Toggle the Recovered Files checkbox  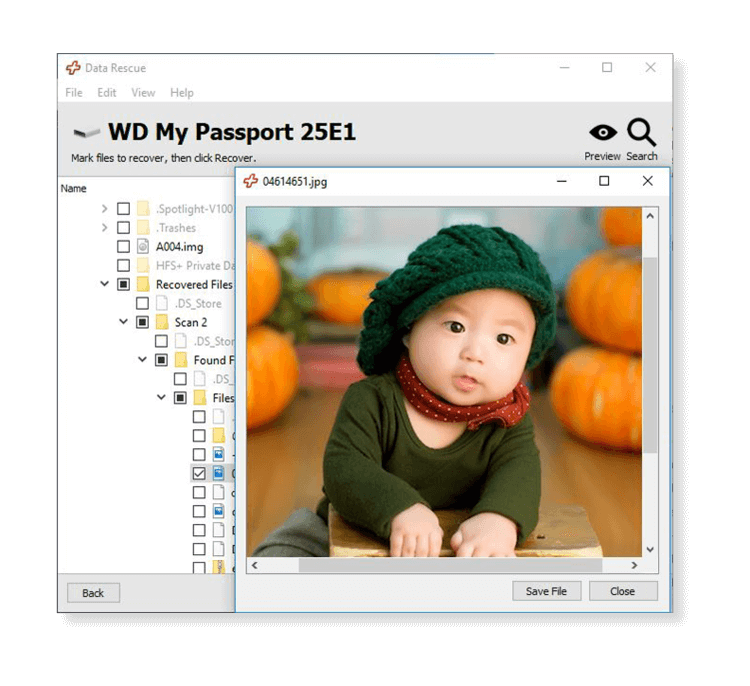123,284
